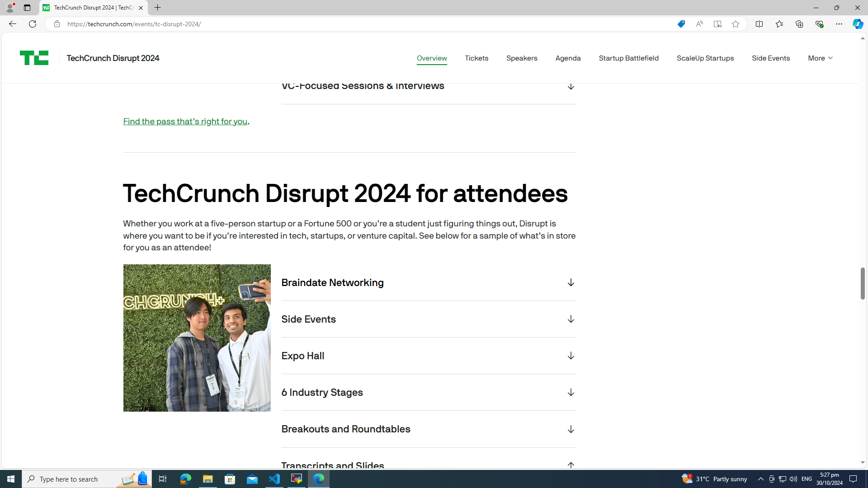Viewport: 868px width, 488px height.
Task: Click the TechCrunch TC logo
Action: [x=34, y=58]
